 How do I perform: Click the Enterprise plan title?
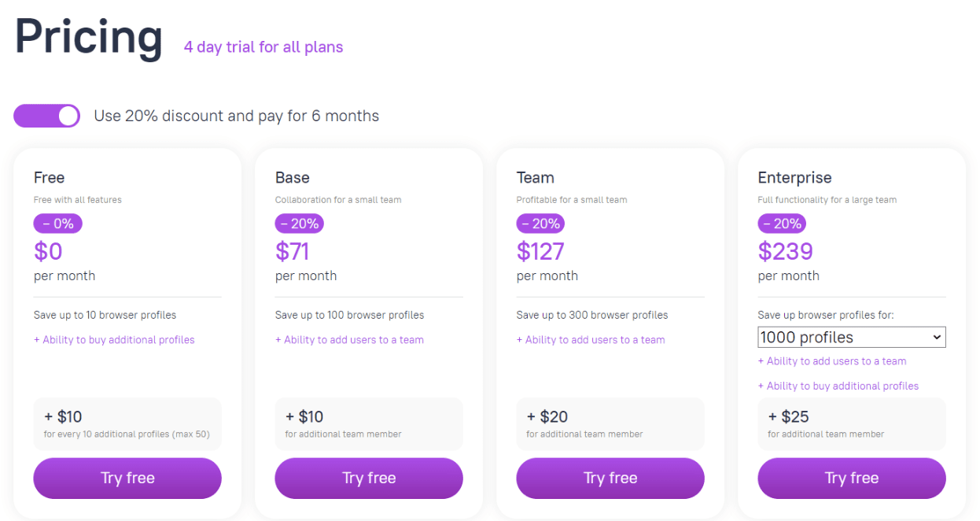point(794,178)
